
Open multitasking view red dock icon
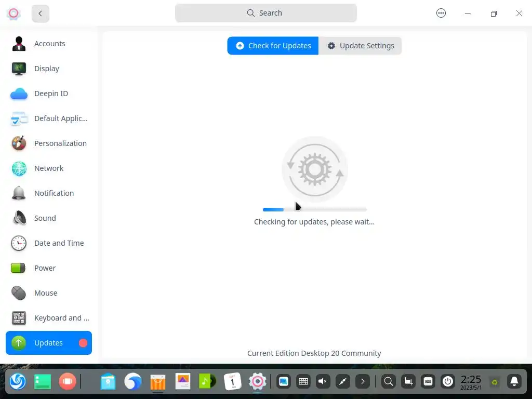point(67,381)
